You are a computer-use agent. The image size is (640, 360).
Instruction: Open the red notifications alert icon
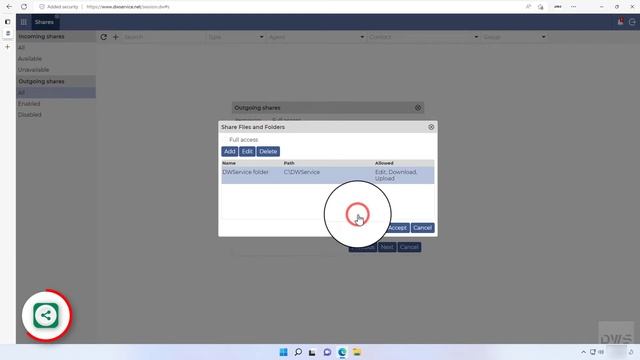coord(620,22)
